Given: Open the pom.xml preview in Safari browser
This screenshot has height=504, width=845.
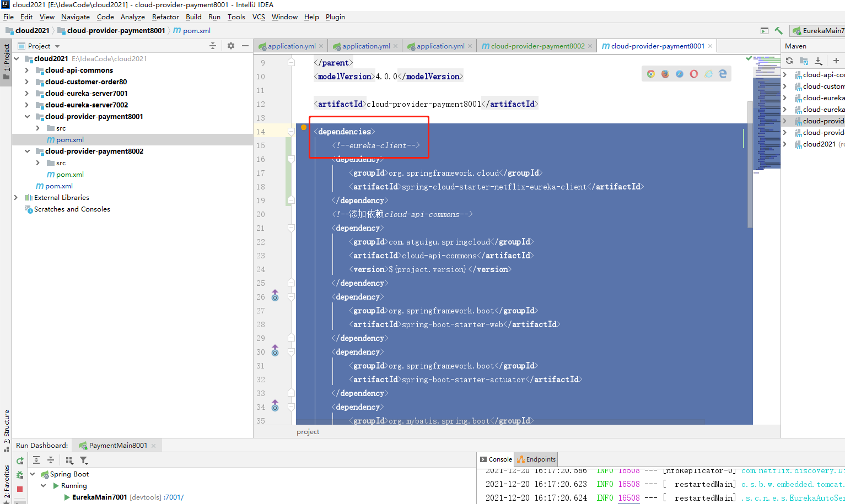Looking at the screenshot, I should pyautogui.click(x=680, y=74).
